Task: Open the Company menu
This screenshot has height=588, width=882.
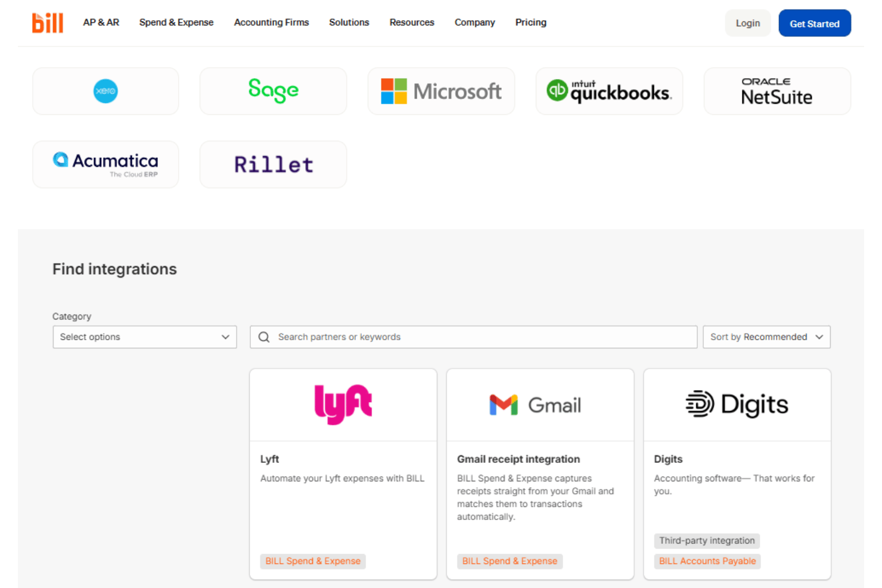Action: (475, 23)
